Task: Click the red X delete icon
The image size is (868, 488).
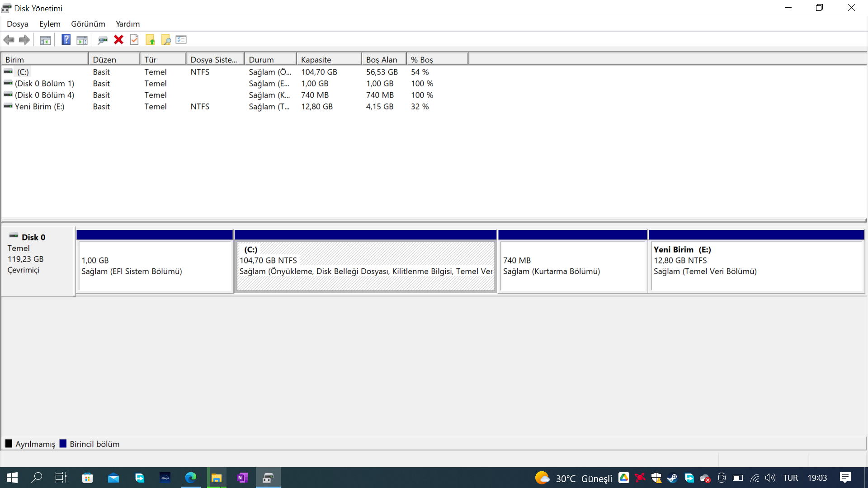Action: pos(118,40)
